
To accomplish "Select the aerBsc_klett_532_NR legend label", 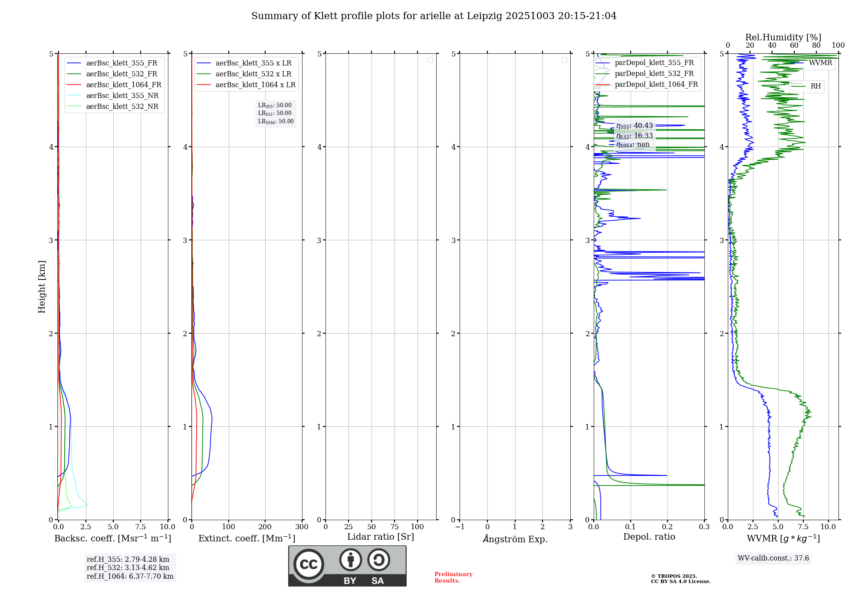I will tap(122, 107).
